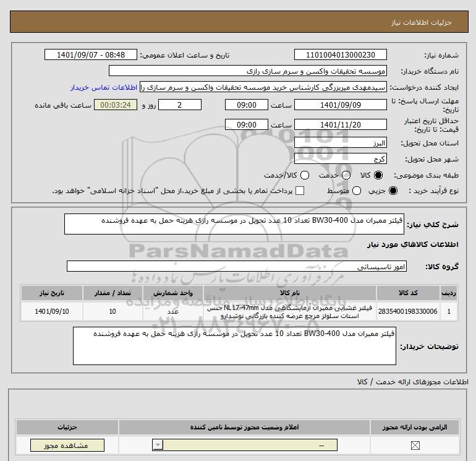Click the اطلاعات مجوزهای ارائه خدمت / کالا heading
476x461 pixels.
(x=412, y=382)
